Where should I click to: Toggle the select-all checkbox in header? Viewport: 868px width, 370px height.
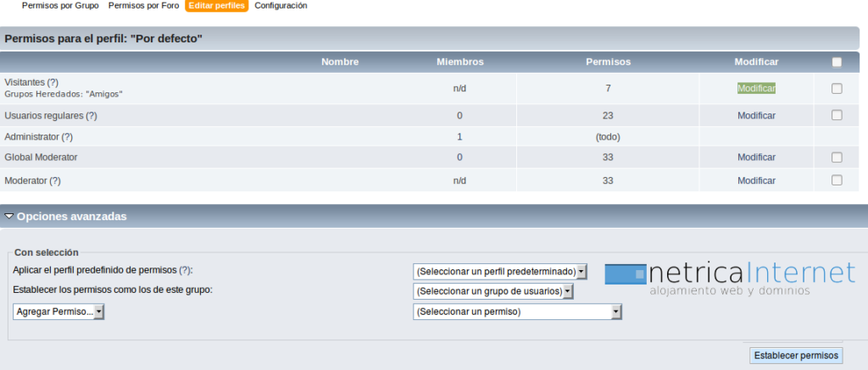[x=837, y=62]
